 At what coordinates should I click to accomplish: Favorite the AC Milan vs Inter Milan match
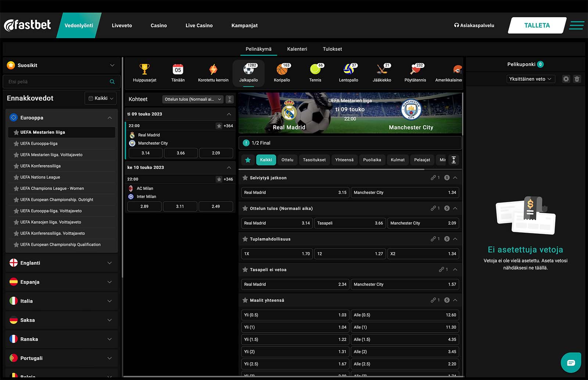219,179
